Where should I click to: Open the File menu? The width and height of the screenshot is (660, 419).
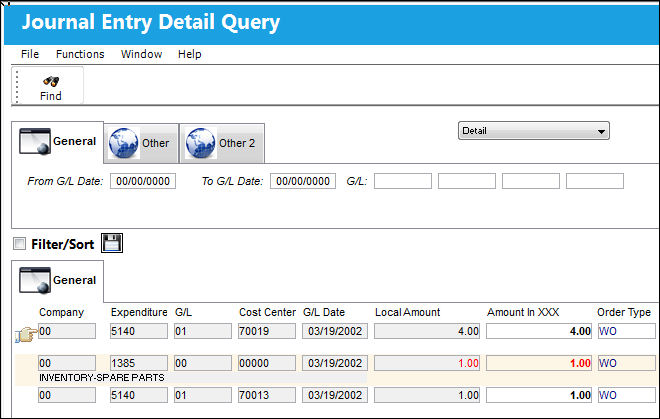30,54
